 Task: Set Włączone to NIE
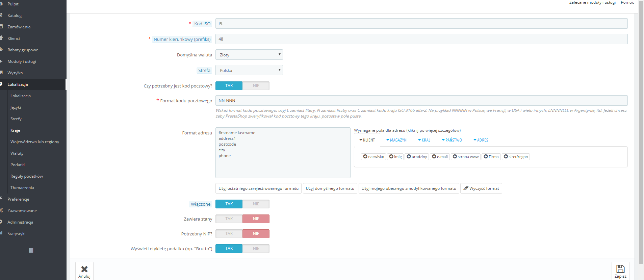256,204
